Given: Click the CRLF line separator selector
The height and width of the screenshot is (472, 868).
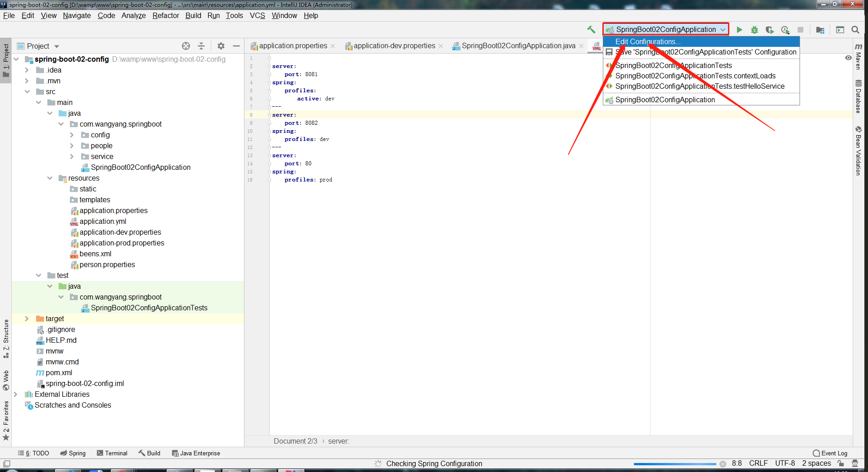Looking at the screenshot, I should tap(759, 463).
